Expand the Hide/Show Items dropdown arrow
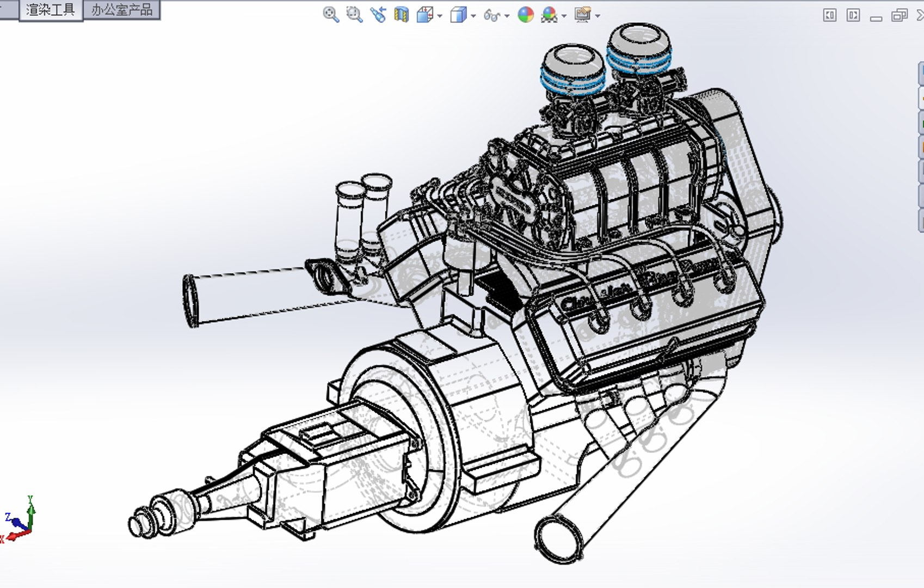924x588 pixels. pos(507,16)
